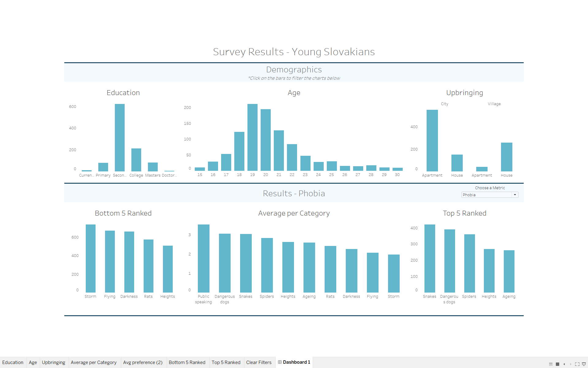Screen dimensions: 588x368
Task: Filter by the Secondary education bar
Action: pyautogui.click(x=120, y=138)
